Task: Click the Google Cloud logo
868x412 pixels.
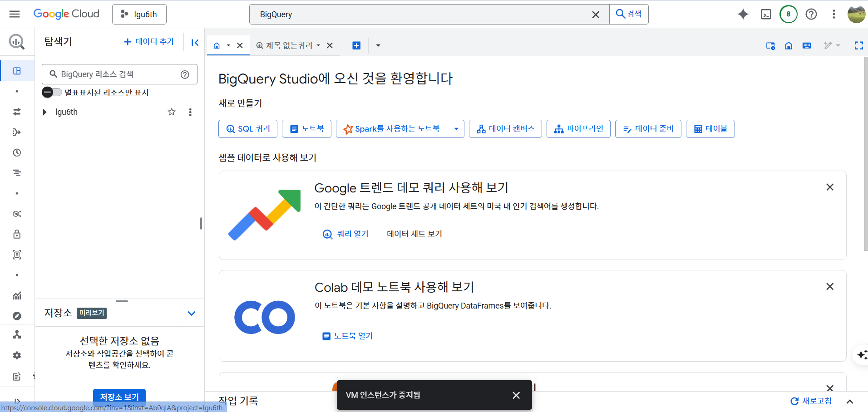Action: 66,14
